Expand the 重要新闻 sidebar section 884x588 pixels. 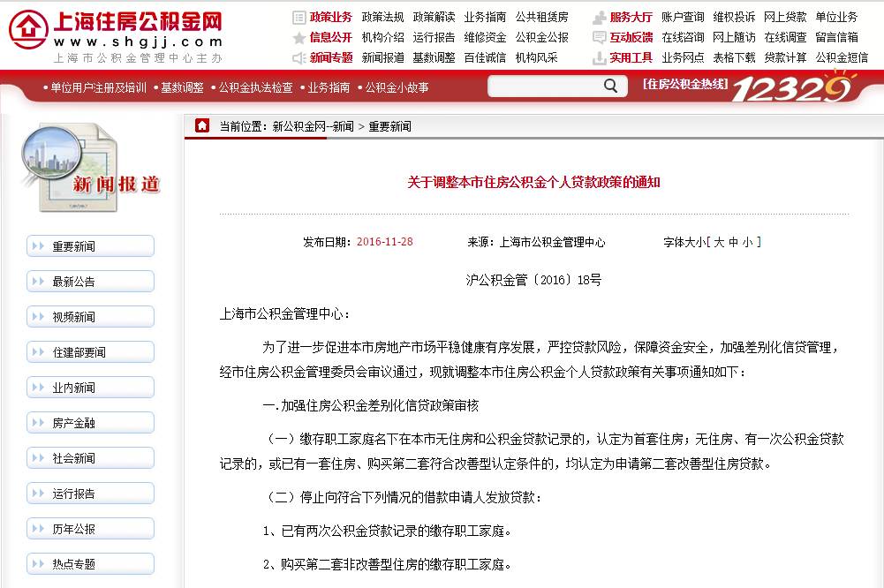90,246
